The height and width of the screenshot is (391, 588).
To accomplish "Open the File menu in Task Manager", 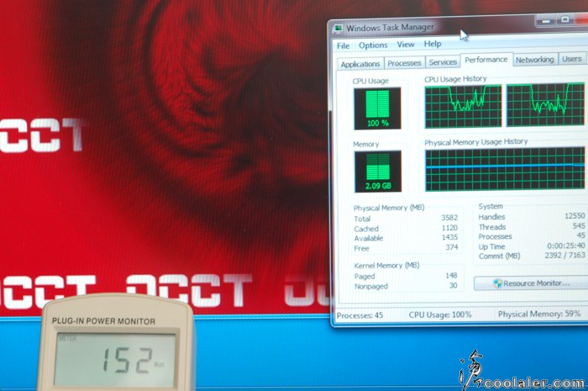I will click(343, 45).
